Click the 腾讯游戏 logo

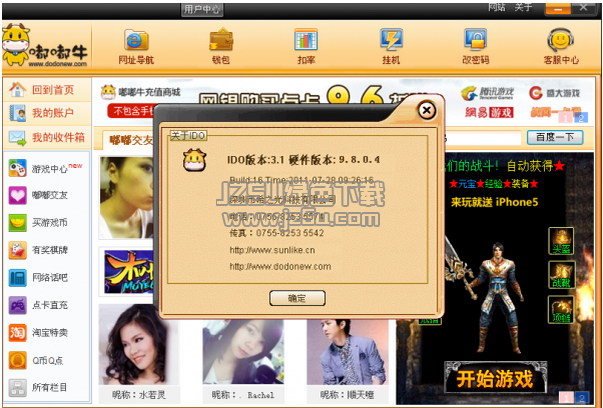click(487, 93)
